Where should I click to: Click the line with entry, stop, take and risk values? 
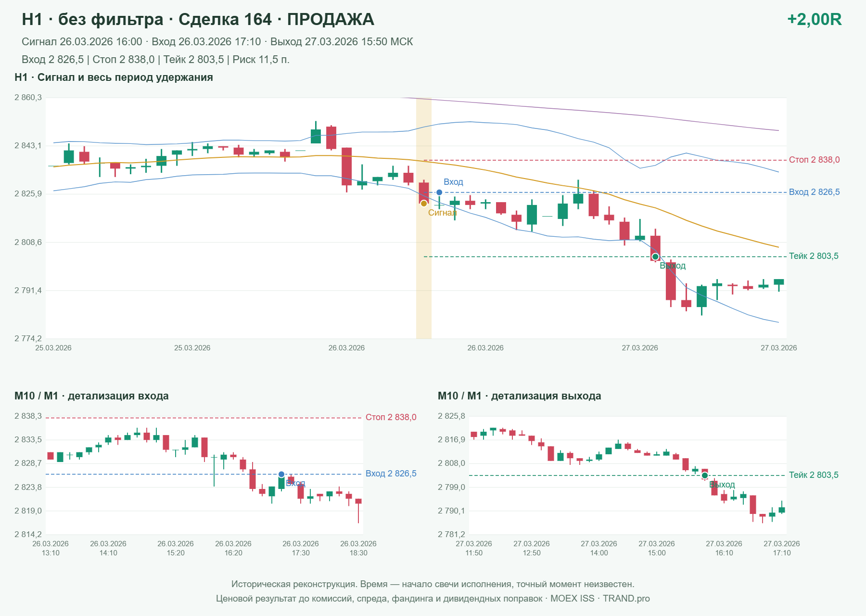tap(155, 60)
